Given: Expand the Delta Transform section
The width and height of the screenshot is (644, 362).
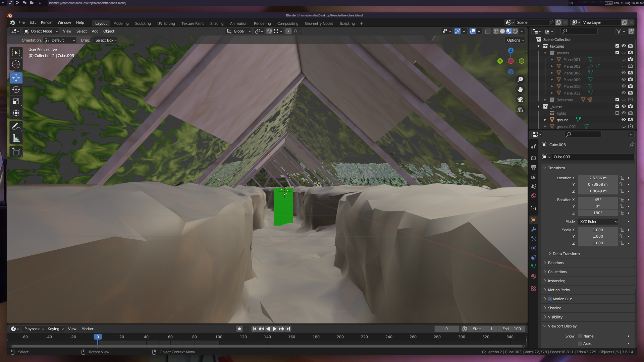Looking at the screenshot, I should (x=566, y=254).
